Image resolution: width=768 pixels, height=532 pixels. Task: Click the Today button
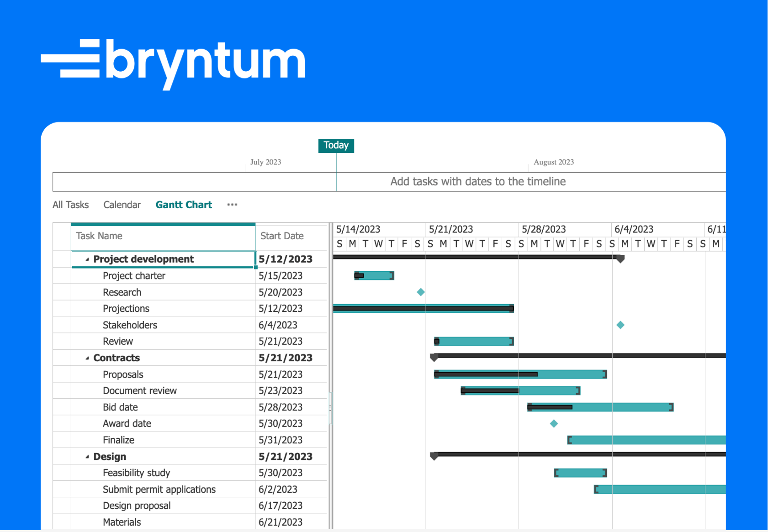point(336,145)
